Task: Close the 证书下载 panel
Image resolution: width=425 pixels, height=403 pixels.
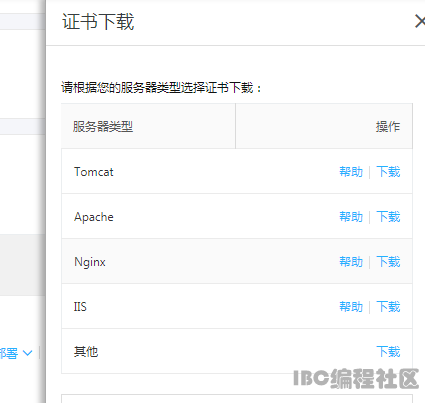Action: click(x=420, y=22)
